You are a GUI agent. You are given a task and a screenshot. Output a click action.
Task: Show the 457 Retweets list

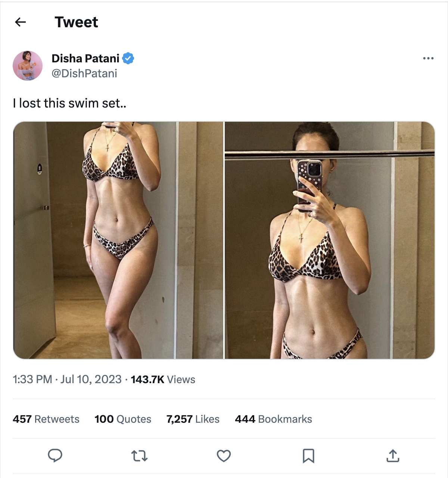pyautogui.click(x=46, y=419)
